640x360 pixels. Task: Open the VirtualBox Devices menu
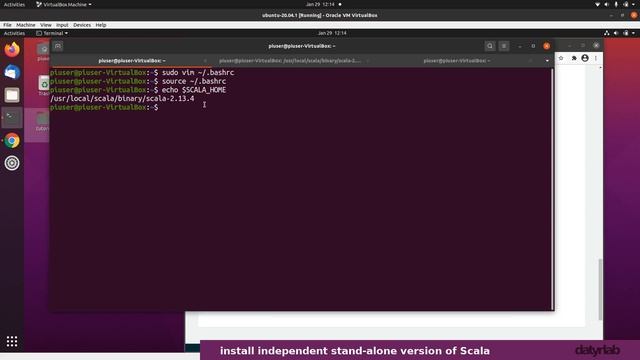(82, 25)
